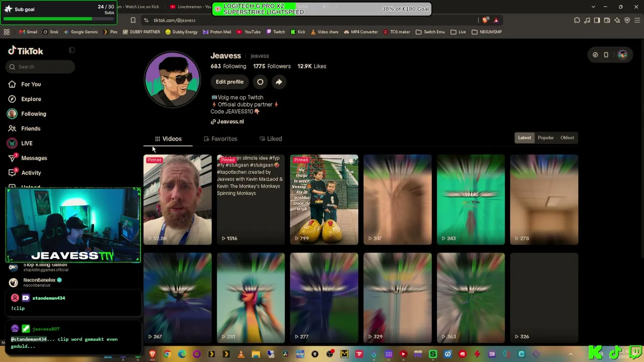Open the Switch Emu bookmarks folder

[x=430, y=32]
